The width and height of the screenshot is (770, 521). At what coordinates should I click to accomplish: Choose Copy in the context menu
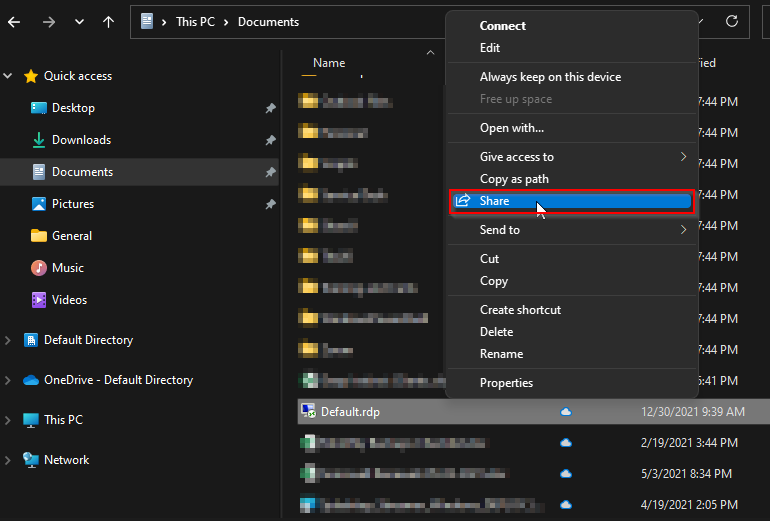pos(572,281)
